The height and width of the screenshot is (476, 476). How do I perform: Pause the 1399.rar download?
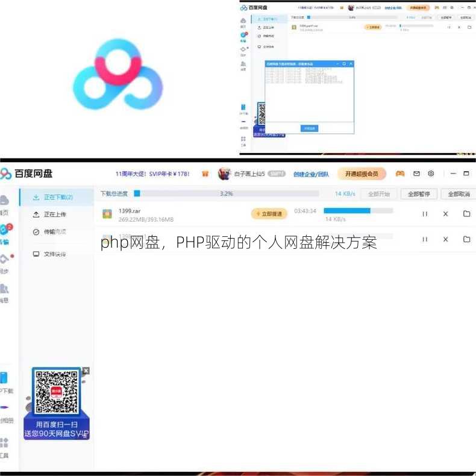pos(425,214)
